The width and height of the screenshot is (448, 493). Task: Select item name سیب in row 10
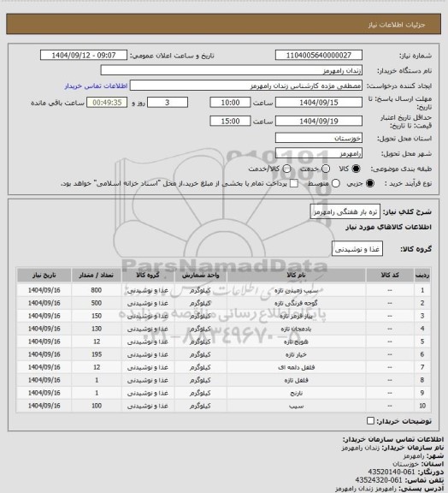296,406
